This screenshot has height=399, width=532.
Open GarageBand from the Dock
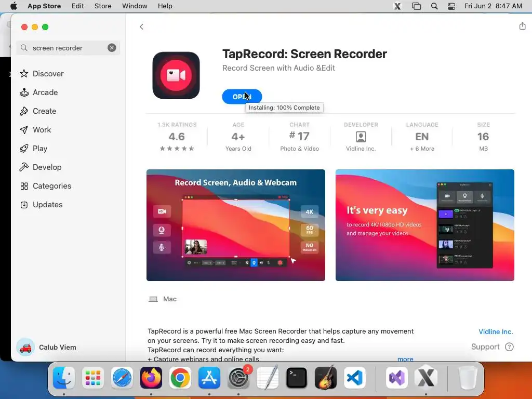click(326, 377)
